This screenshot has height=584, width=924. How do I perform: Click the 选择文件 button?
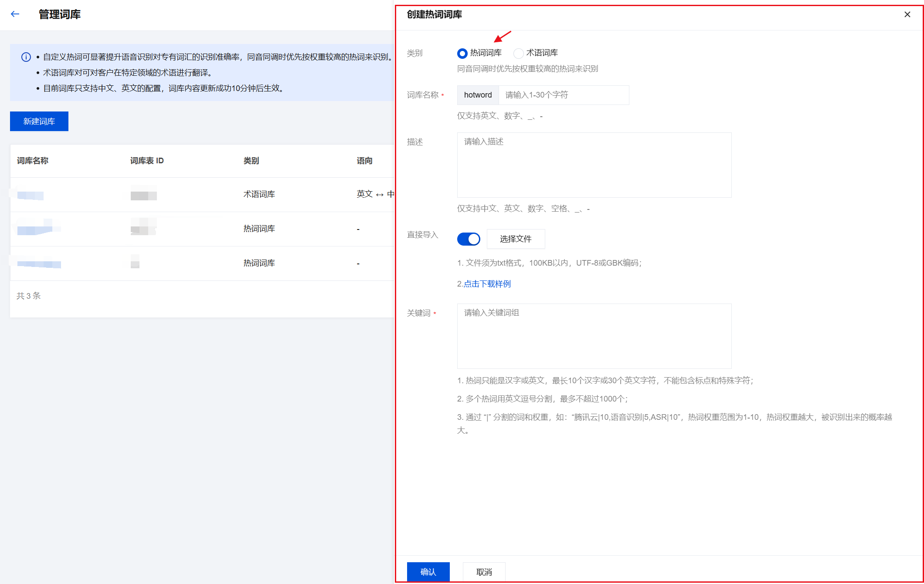pyautogui.click(x=516, y=239)
